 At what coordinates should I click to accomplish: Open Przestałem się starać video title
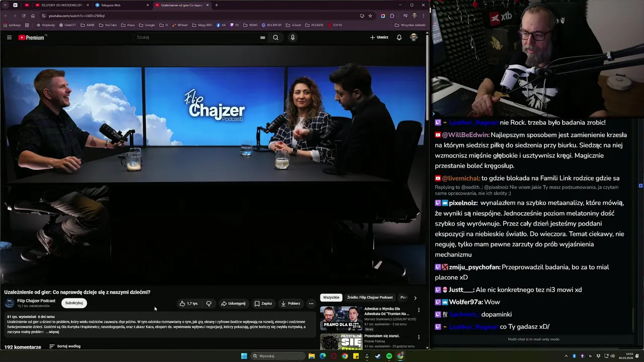click(x=382, y=336)
